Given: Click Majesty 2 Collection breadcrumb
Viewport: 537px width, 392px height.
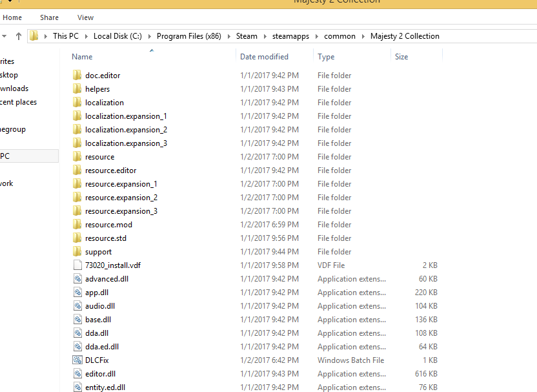Looking at the screenshot, I should point(405,36).
